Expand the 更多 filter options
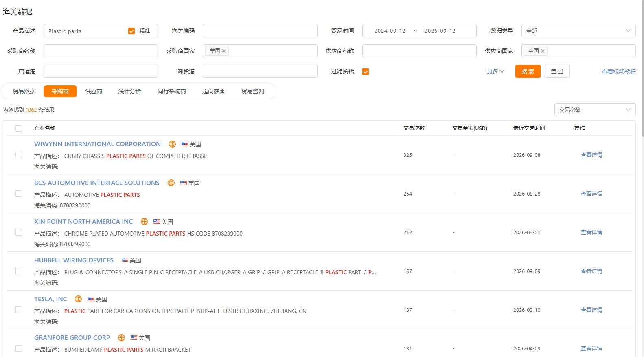Image resolution: width=644 pixels, height=357 pixels. point(495,71)
